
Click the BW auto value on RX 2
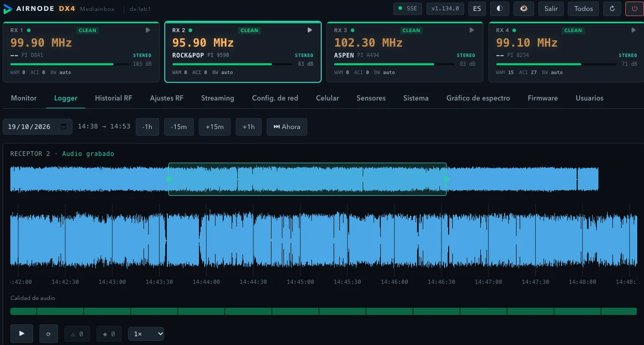[x=222, y=73]
